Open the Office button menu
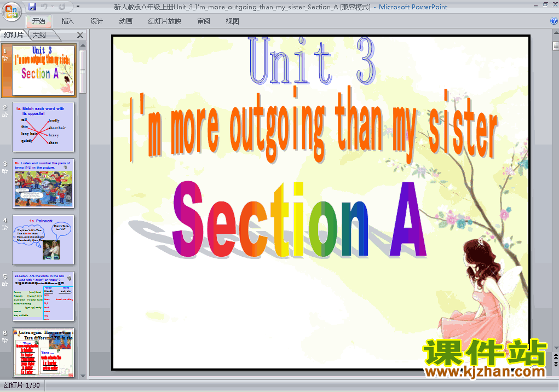559x392 pixels. (x=11, y=11)
